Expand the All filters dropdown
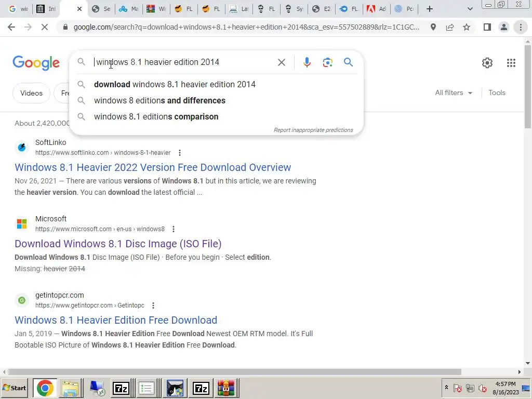This screenshot has height=399, width=532. pyautogui.click(x=453, y=92)
